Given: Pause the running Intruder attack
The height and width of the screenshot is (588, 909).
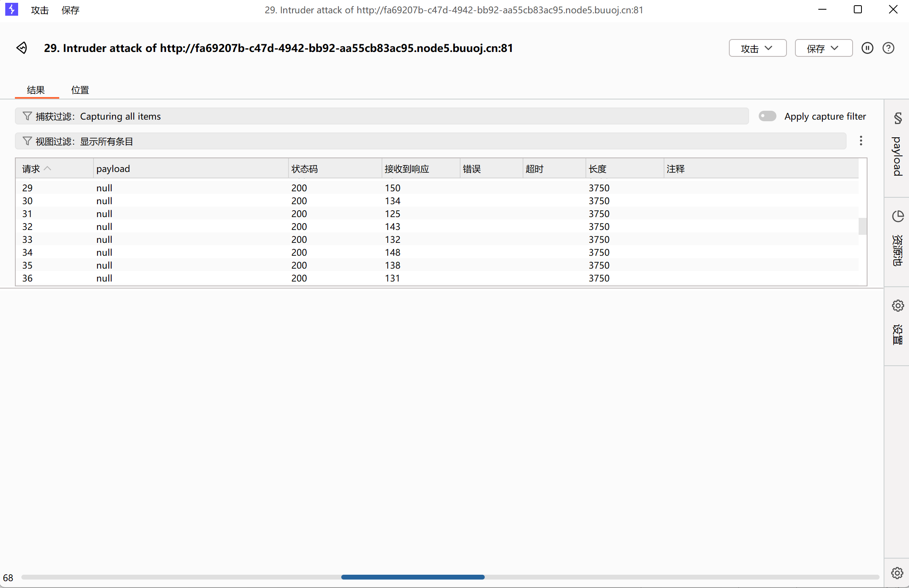Looking at the screenshot, I should 867,48.
